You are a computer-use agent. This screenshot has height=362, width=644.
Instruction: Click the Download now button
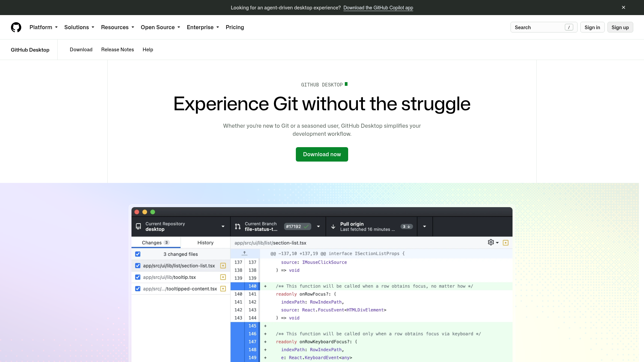pyautogui.click(x=322, y=154)
